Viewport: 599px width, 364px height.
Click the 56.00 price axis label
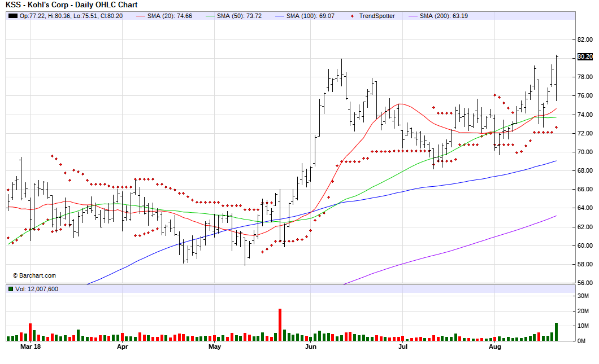[585, 283]
